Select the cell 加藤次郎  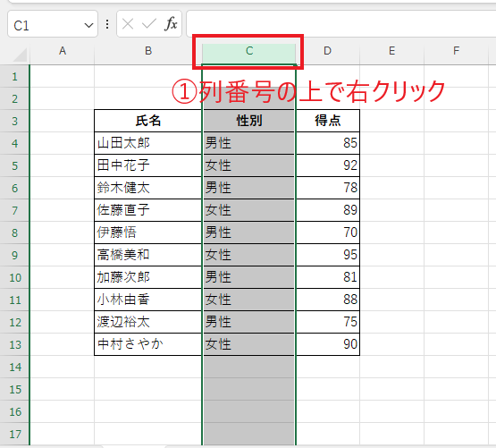(148, 278)
